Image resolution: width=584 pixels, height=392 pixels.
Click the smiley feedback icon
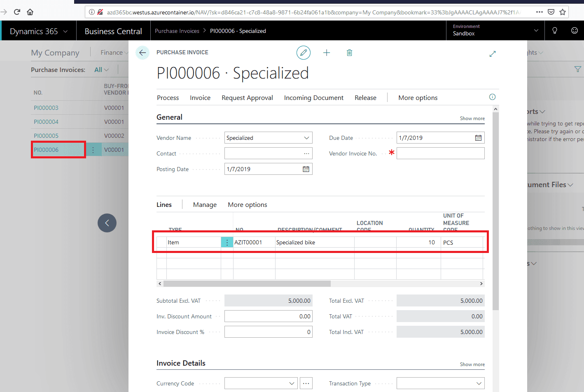(x=575, y=30)
